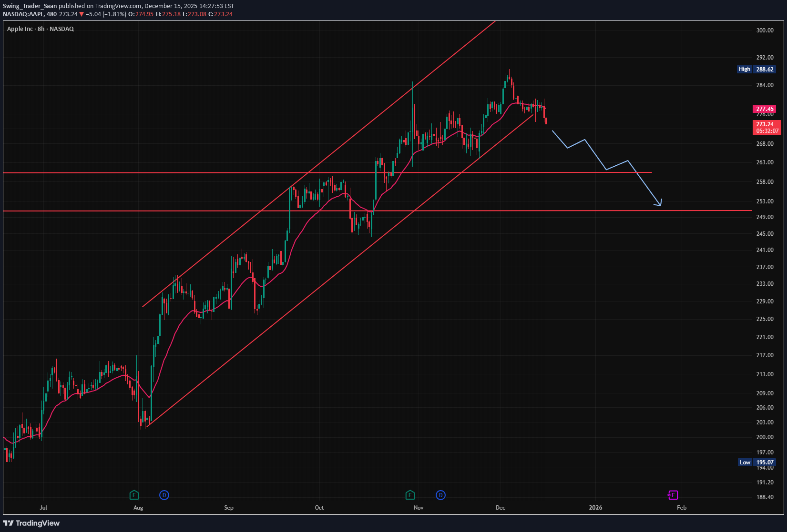Click the 2026 label on the time axis
The width and height of the screenshot is (787, 532).
[x=595, y=508]
